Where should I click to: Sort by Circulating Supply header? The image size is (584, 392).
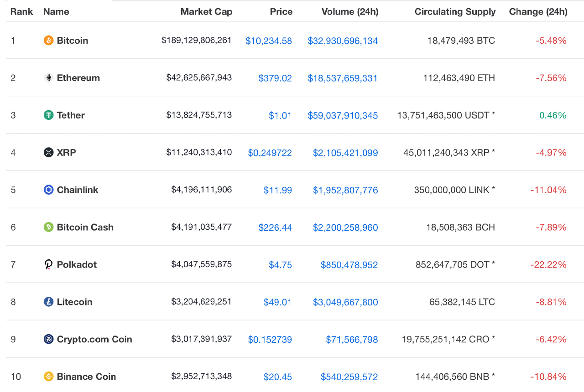point(455,12)
